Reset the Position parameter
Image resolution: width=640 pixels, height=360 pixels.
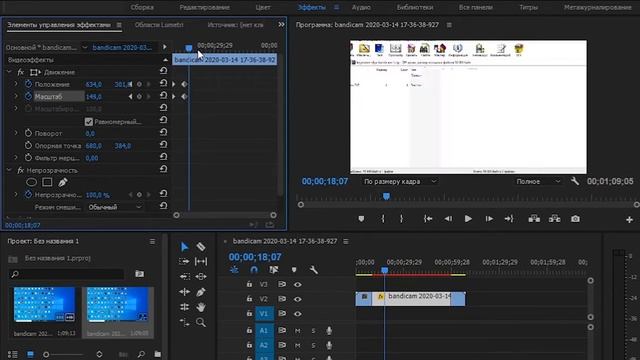click(x=163, y=83)
